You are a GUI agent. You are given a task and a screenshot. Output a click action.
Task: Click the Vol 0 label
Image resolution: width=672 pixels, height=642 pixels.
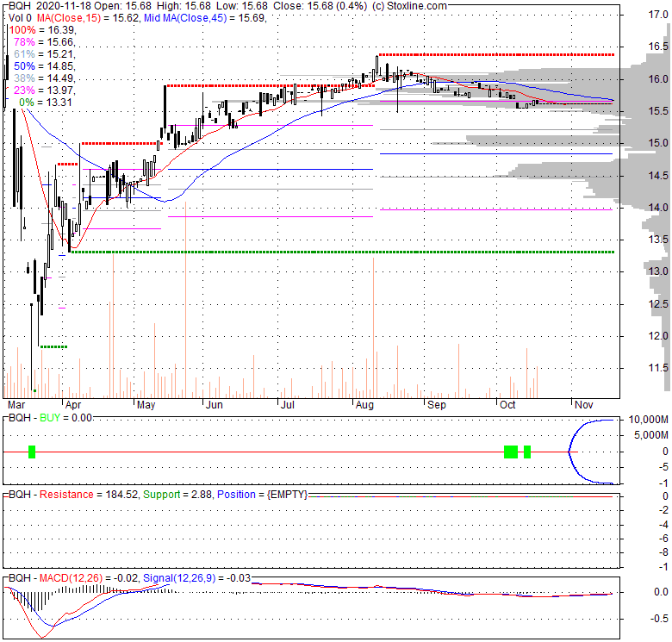click(20, 18)
